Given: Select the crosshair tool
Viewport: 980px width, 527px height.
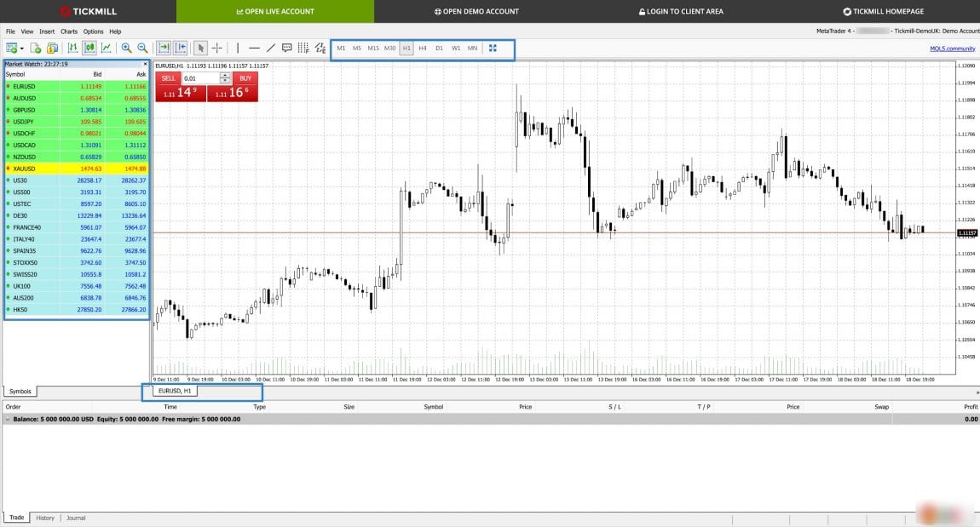Looking at the screenshot, I should coord(217,49).
